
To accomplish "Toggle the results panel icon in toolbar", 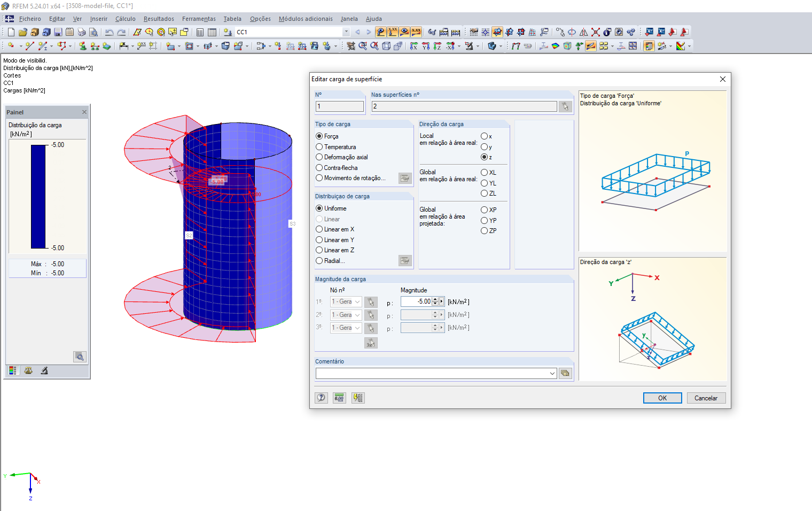I will [x=649, y=46].
